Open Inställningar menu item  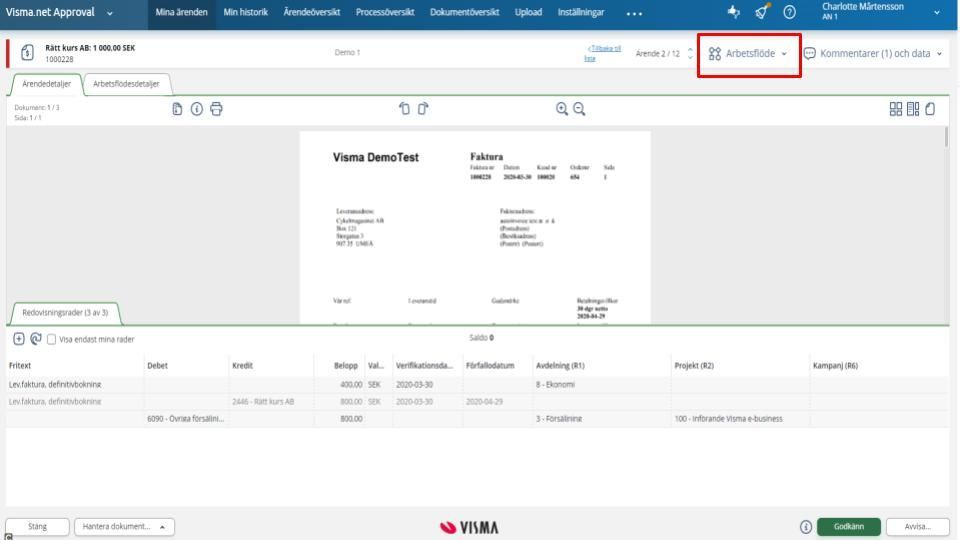point(581,12)
